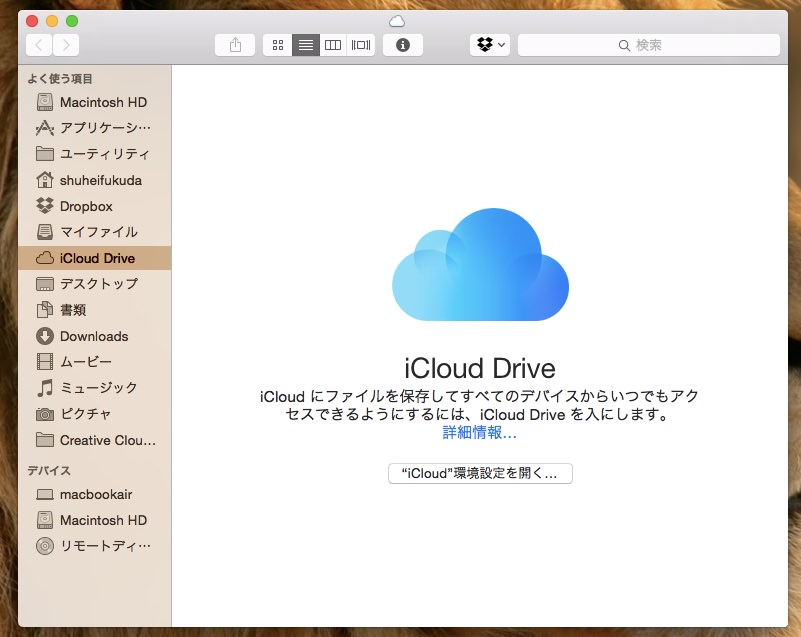Open マイファイル in the sidebar
The width and height of the screenshot is (801, 637).
click(95, 232)
